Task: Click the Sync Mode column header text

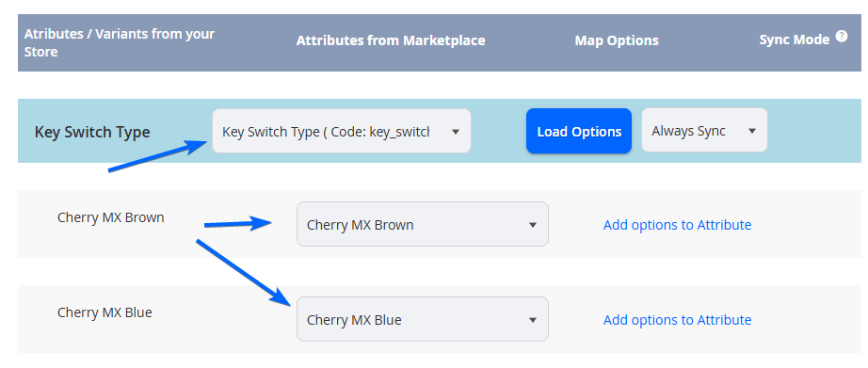Action: 795,40
